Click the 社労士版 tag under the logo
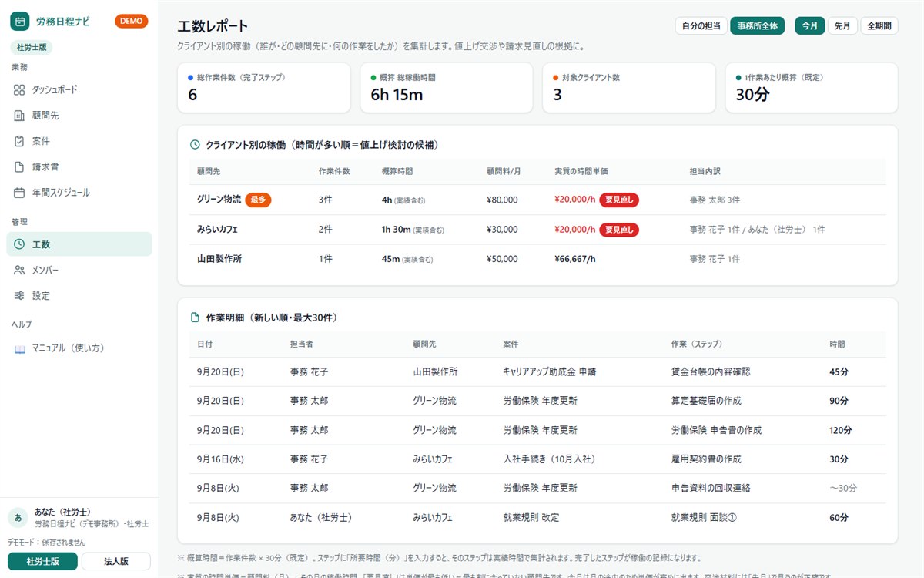Screen dimensions: 924x578 pos(32,47)
